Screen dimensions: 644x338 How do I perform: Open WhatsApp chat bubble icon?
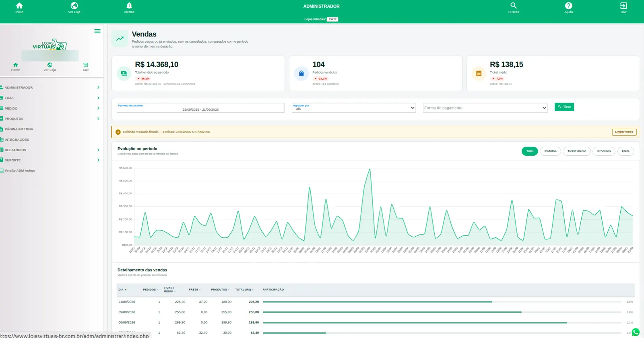click(x=636, y=332)
